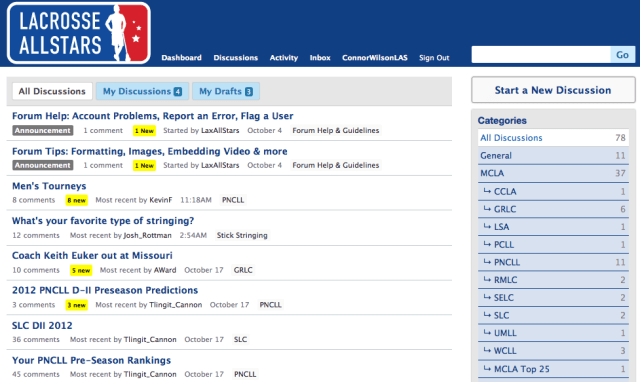Screen dimensions: 640x382
Task: Select the UMLL subcategory
Action: click(553, 333)
